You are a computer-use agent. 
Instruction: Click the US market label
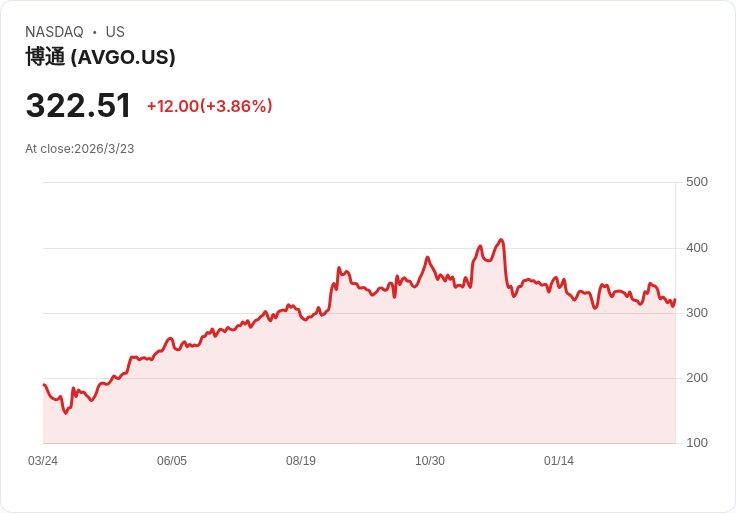(115, 32)
